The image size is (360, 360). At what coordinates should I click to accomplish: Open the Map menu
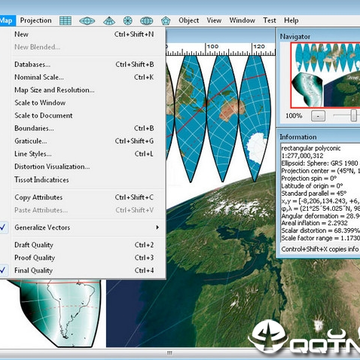[7, 21]
